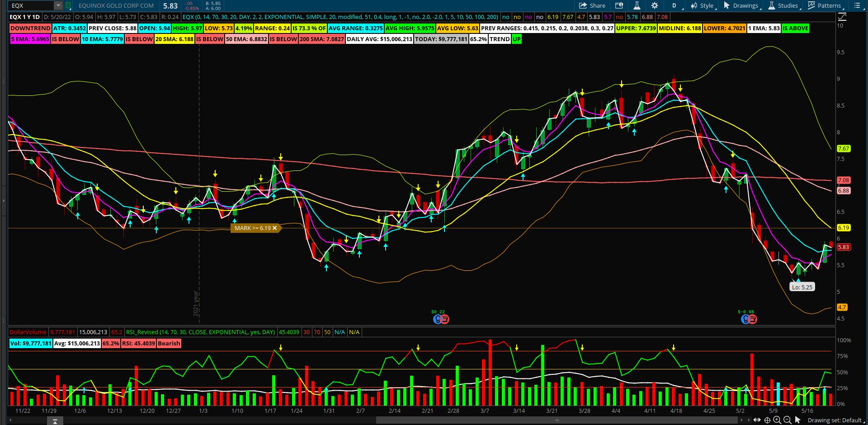The image size is (868, 425).
Task: Click the 20 SMA: 6.188 label
Action: [175, 39]
